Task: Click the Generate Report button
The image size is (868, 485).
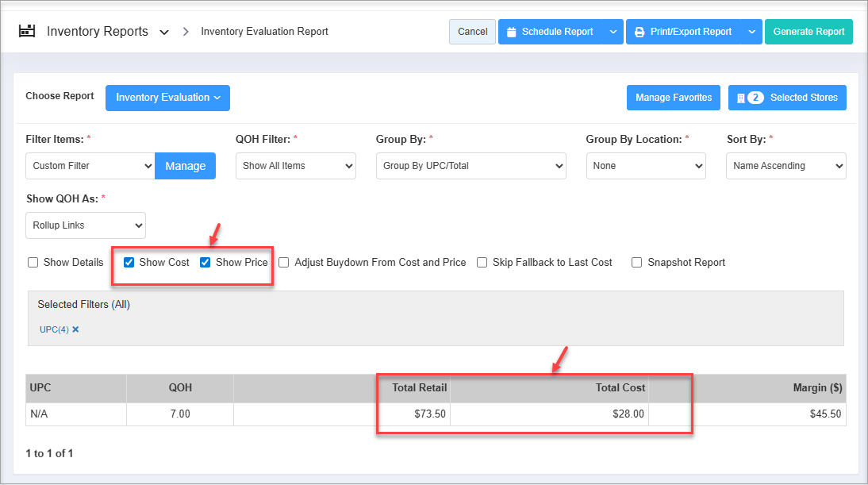Action: (x=808, y=32)
